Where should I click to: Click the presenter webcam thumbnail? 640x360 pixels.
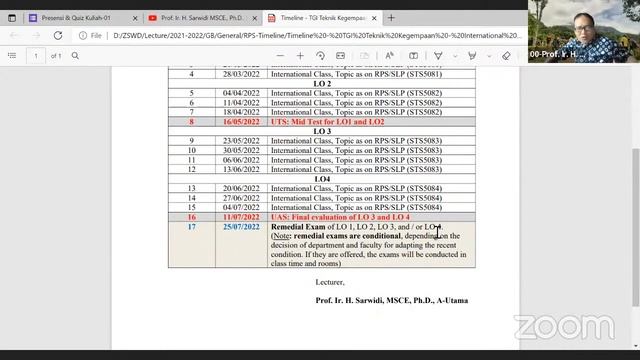tap(584, 31)
